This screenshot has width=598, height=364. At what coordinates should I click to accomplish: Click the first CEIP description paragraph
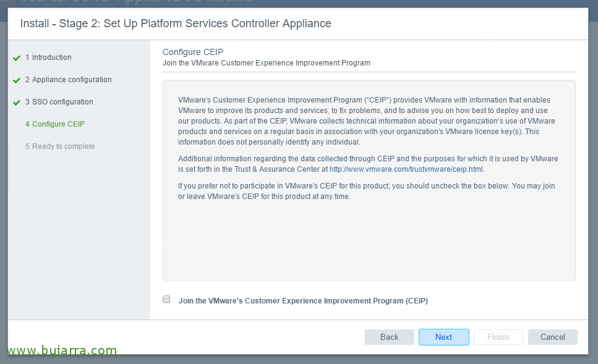367,121
